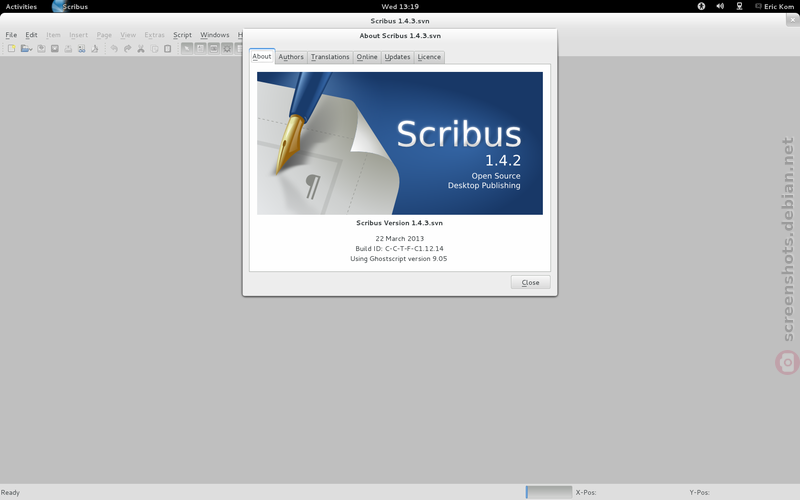Select the Insert Render Frame tool
The width and height of the screenshot is (800, 500).
click(x=227, y=48)
